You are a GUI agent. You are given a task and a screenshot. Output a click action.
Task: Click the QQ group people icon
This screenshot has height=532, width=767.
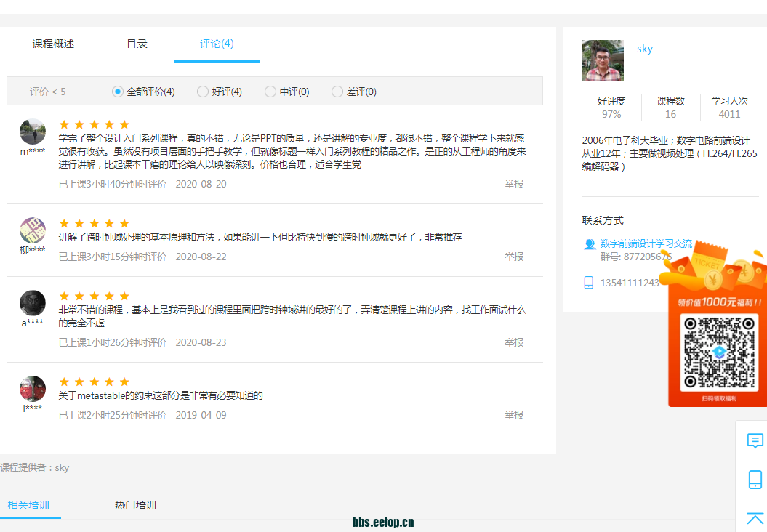pos(590,244)
